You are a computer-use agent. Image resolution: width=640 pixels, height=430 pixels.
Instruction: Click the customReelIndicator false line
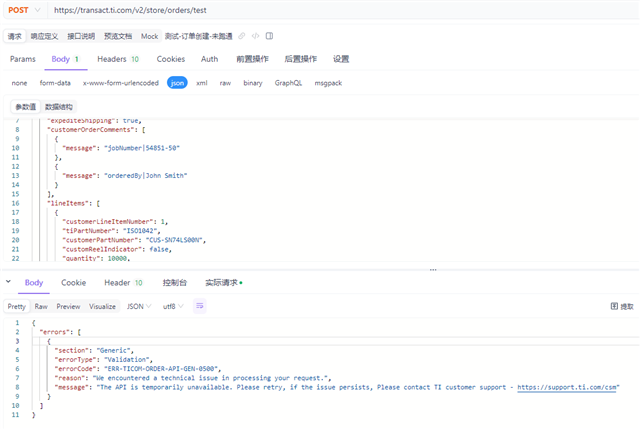117,249
